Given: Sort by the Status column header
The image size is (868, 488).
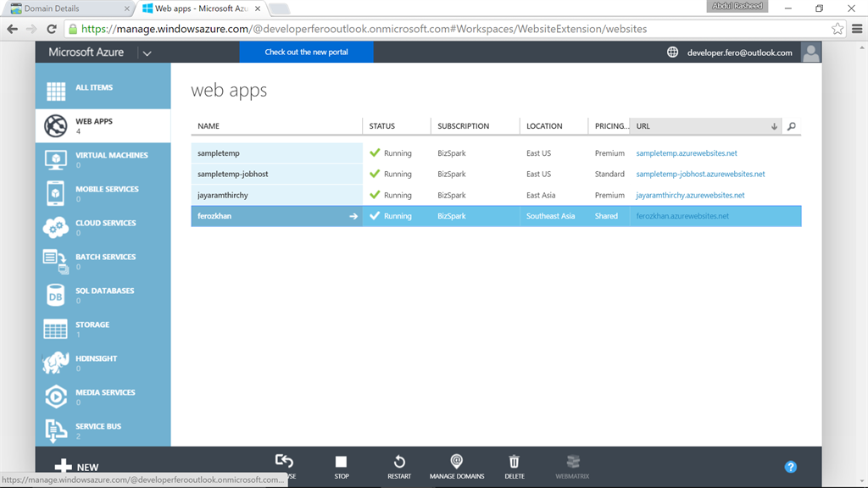Looking at the screenshot, I should click(397, 126).
